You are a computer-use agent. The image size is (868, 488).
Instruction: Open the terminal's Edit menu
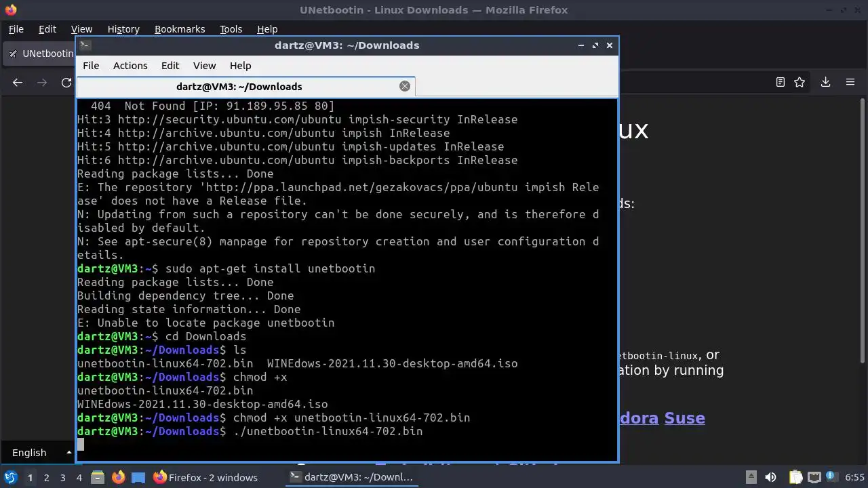point(170,66)
